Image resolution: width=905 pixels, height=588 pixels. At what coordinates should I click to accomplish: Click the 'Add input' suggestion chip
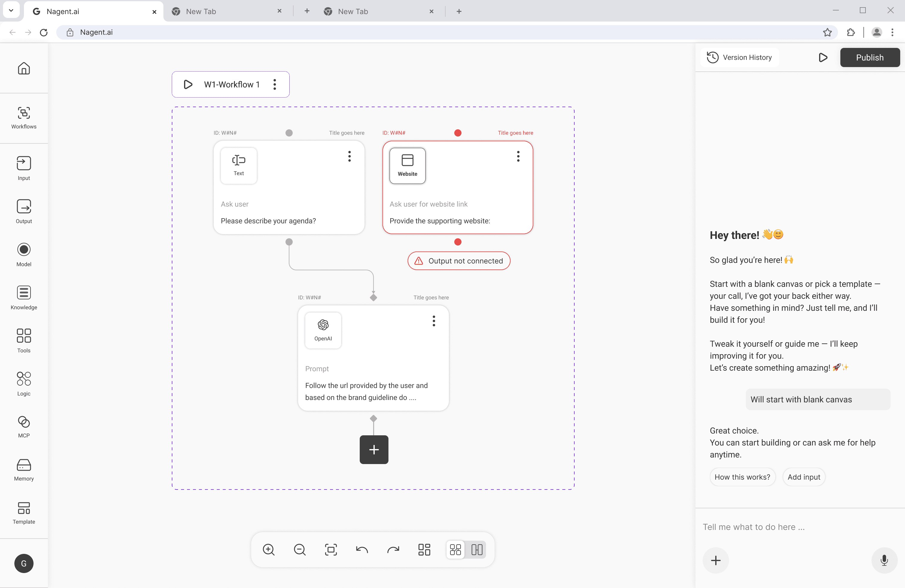click(804, 477)
